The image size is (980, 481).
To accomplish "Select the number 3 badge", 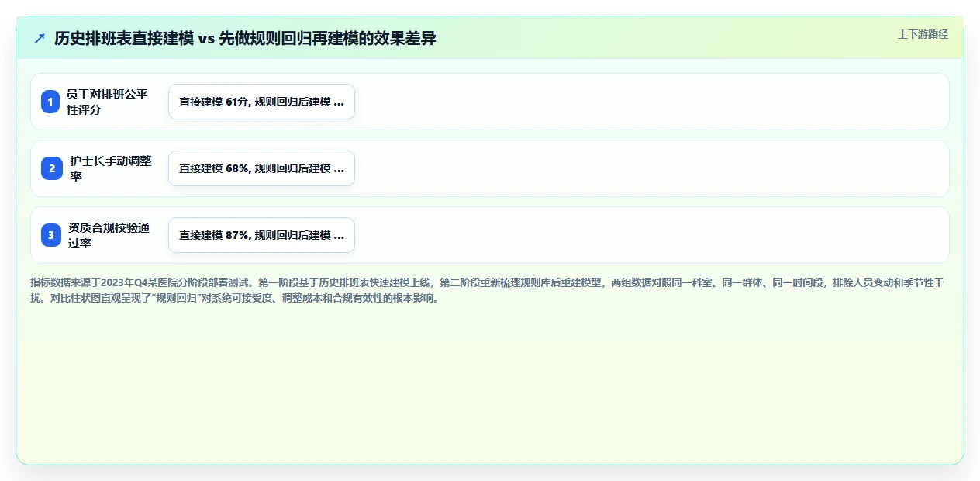I will pos(51,235).
